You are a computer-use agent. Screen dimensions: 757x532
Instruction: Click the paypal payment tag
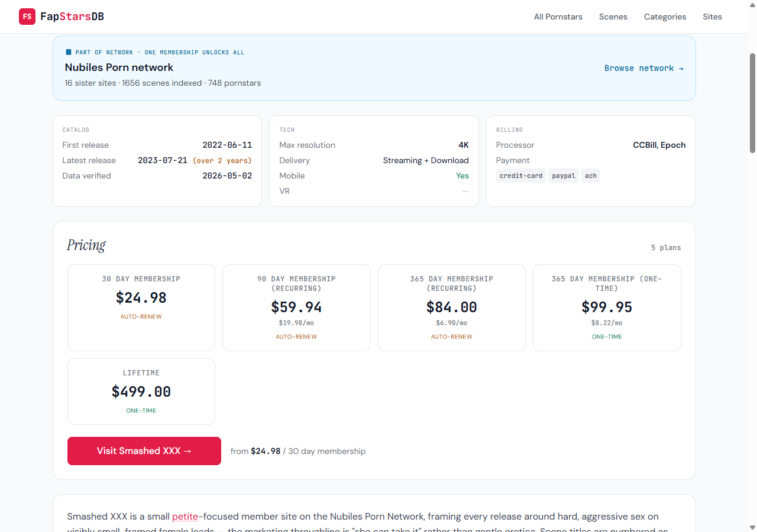(564, 176)
